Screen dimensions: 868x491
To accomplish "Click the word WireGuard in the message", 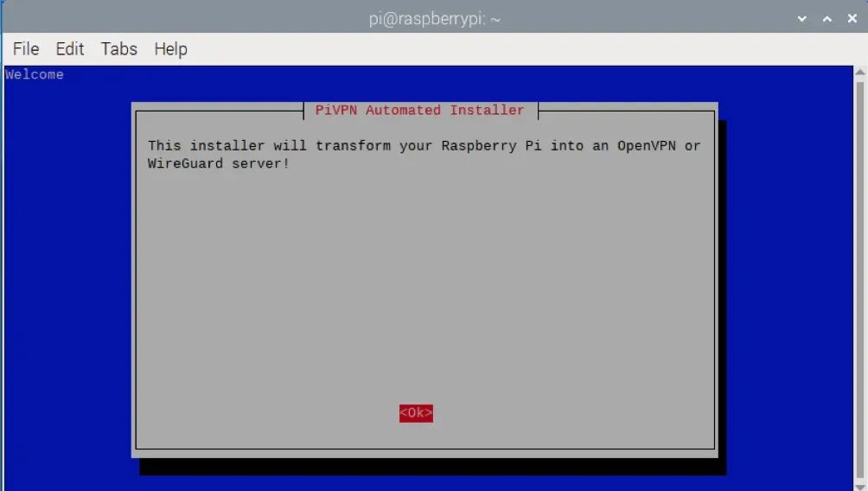I will (x=185, y=163).
